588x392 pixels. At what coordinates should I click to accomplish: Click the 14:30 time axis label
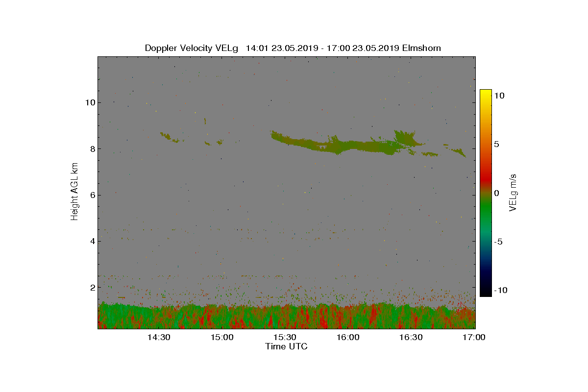click(159, 338)
